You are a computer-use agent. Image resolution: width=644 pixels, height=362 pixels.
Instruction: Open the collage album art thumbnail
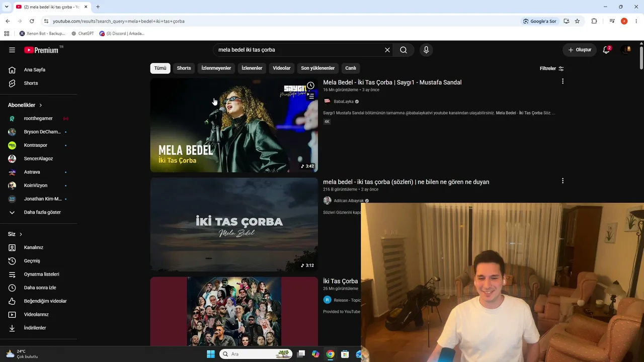(234, 311)
